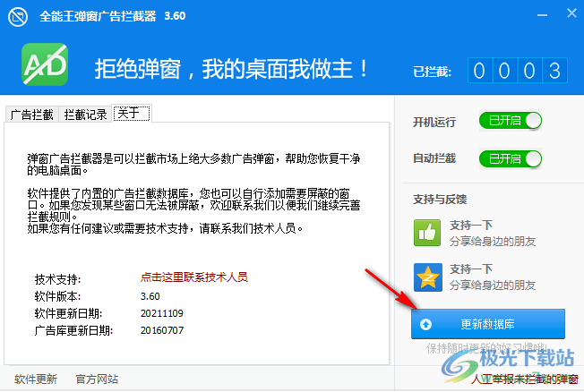Toggle the 自动拦截 auto-block switch
The height and width of the screenshot is (392, 584).
pyautogui.click(x=510, y=159)
